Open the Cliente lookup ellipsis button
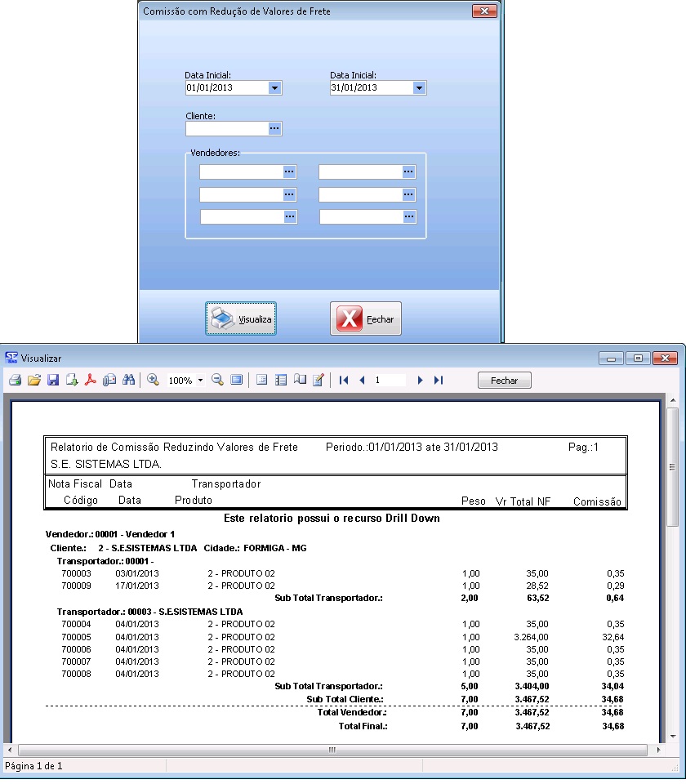The height and width of the screenshot is (784, 686). 274,128
